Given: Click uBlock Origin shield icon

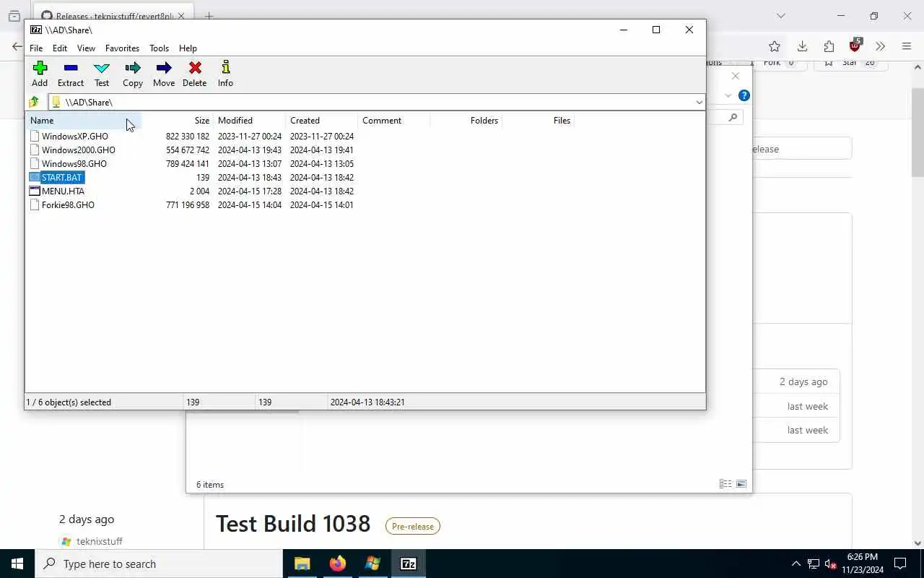Looking at the screenshot, I should [855, 45].
